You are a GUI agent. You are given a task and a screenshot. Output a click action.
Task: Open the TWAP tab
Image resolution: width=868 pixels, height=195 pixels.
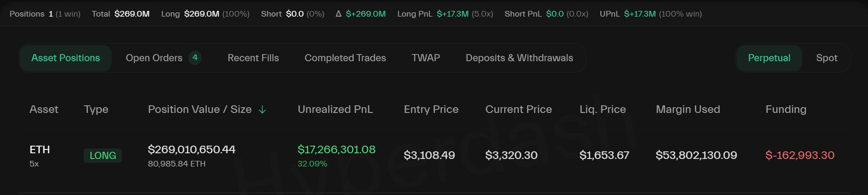click(426, 58)
